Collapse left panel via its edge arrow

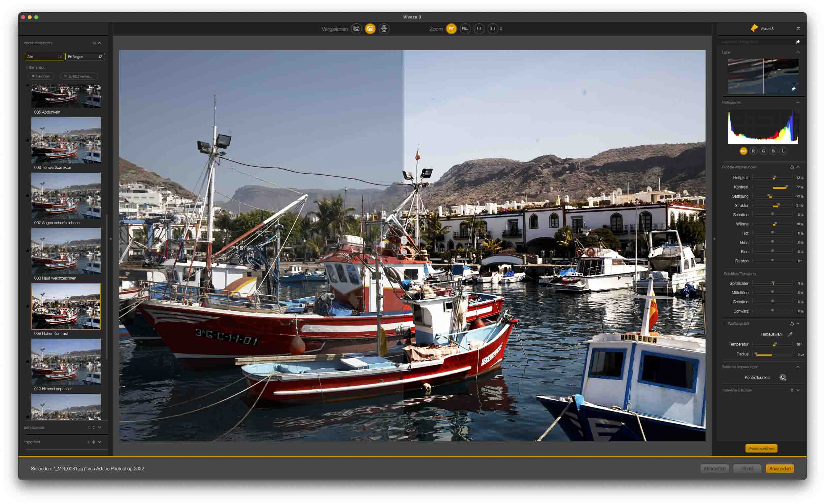pos(111,239)
